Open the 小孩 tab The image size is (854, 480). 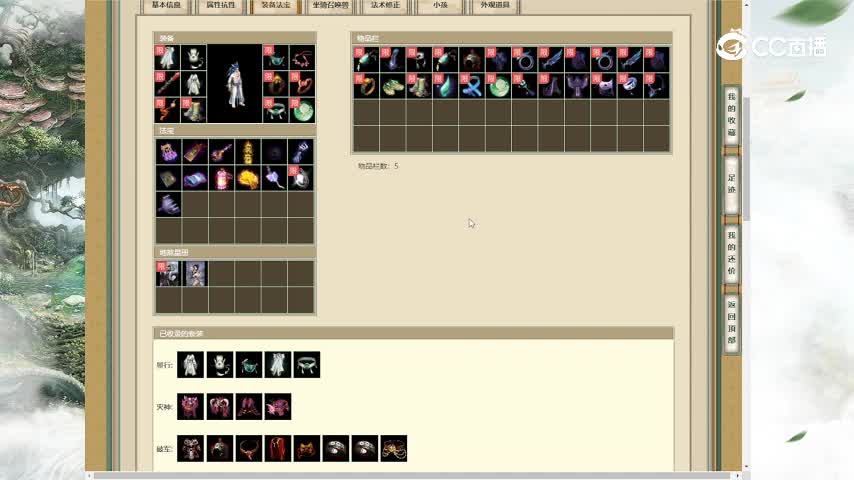click(440, 5)
